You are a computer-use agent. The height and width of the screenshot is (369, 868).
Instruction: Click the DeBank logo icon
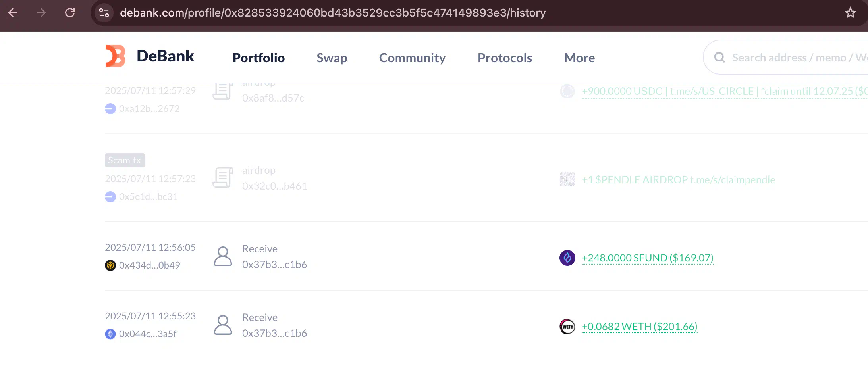click(116, 56)
